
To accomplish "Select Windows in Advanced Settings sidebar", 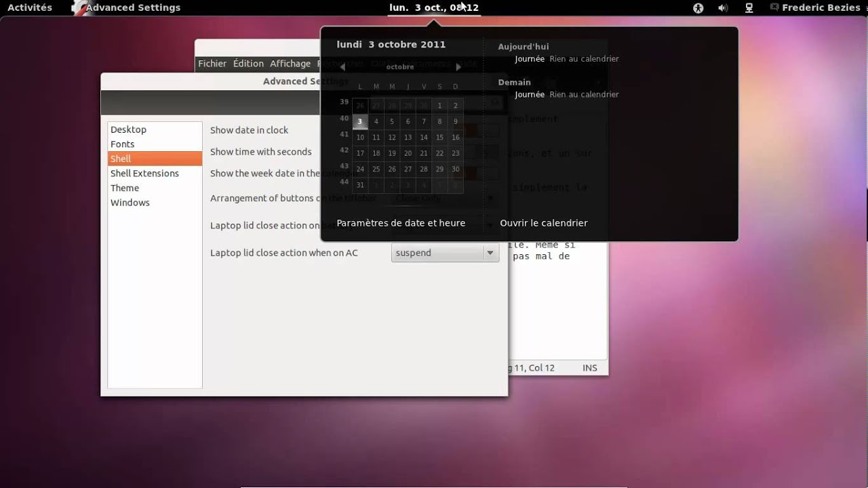I will pos(155,203).
